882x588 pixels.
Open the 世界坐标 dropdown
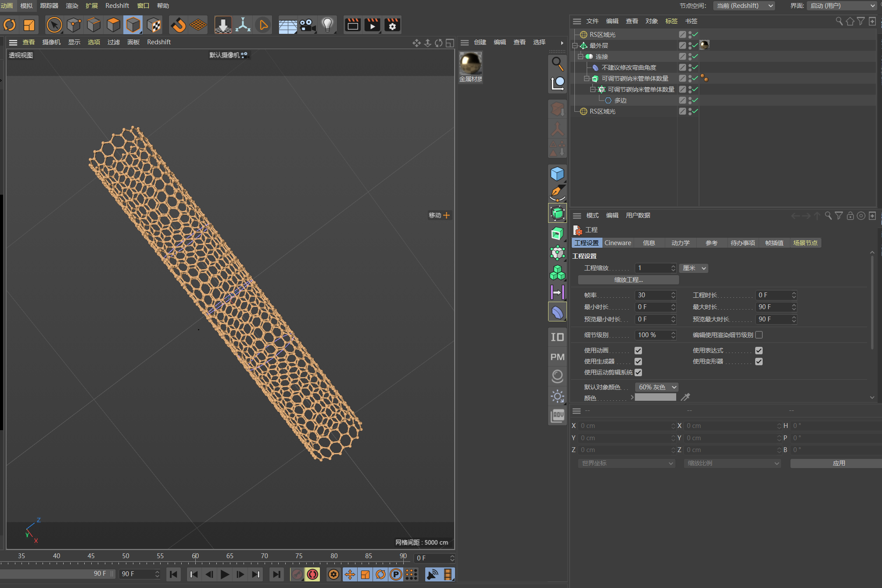pyautogui.click(x=627, y=463)
